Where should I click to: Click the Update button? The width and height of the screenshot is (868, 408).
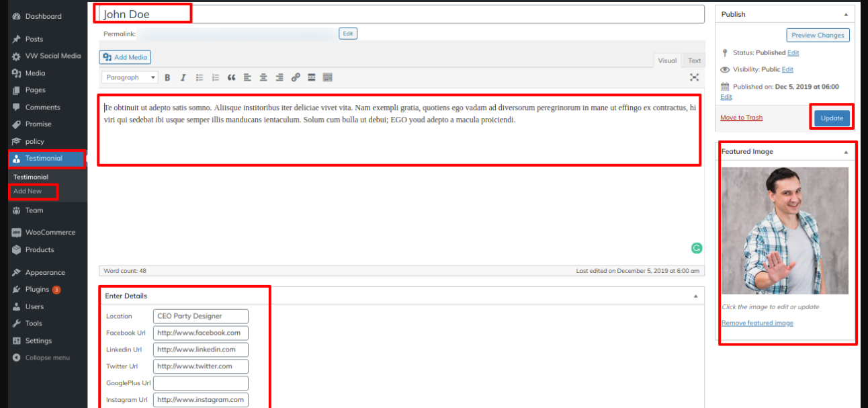tap(832, 118)
